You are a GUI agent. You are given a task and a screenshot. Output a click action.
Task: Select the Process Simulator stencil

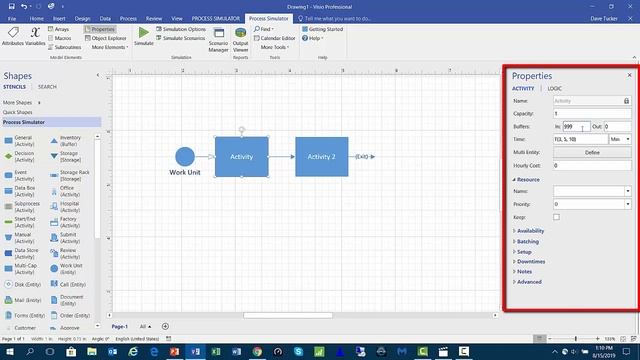click(x=51, y=122)
